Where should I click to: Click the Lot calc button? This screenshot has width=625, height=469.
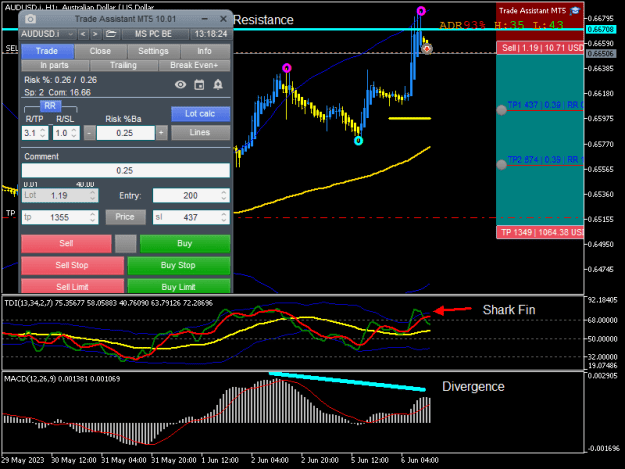click(200, 114)
